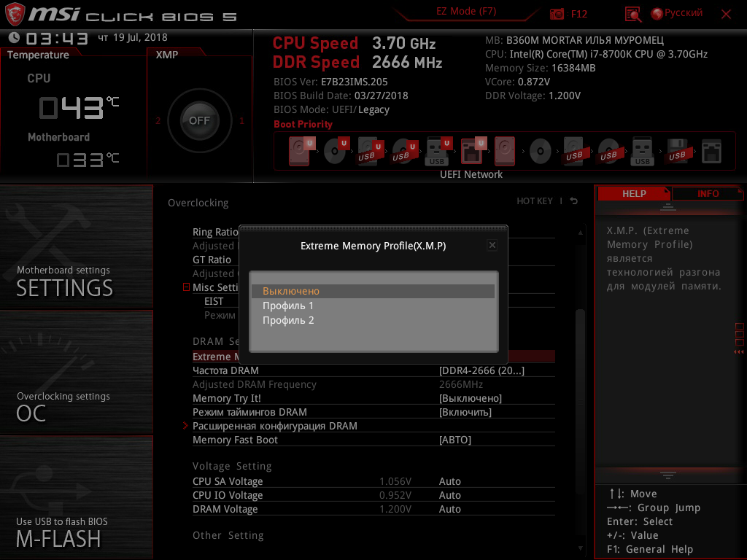Image resolution: width=747 pixels, height=560 pixels.
Task: Choose Профиль 1 in the XMP popup
Action: click(x=373, y=306)
